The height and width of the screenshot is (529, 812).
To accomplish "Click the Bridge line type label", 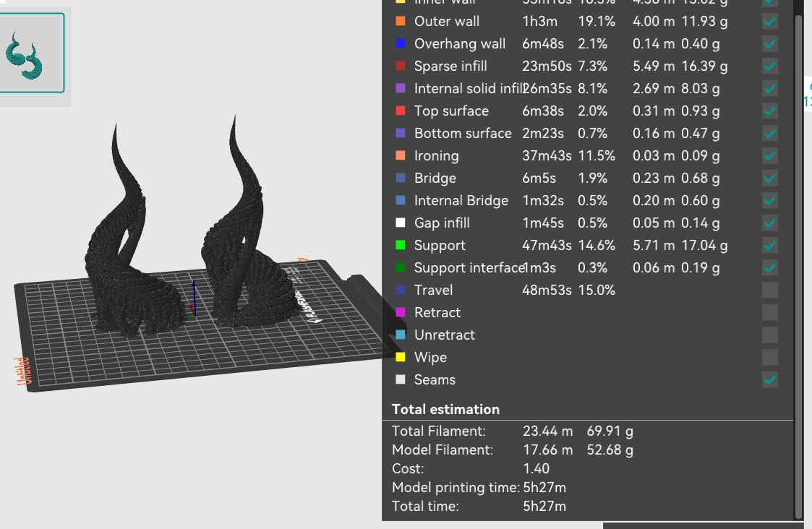I will (435, 179).
